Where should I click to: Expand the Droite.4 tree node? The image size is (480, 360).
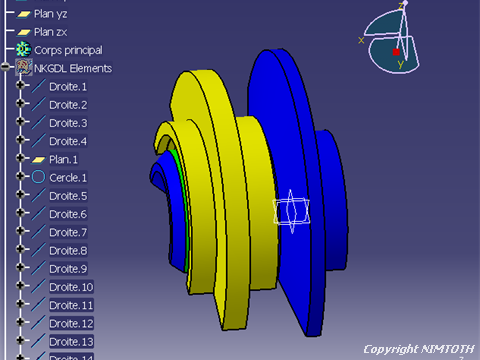click(20, 140)
